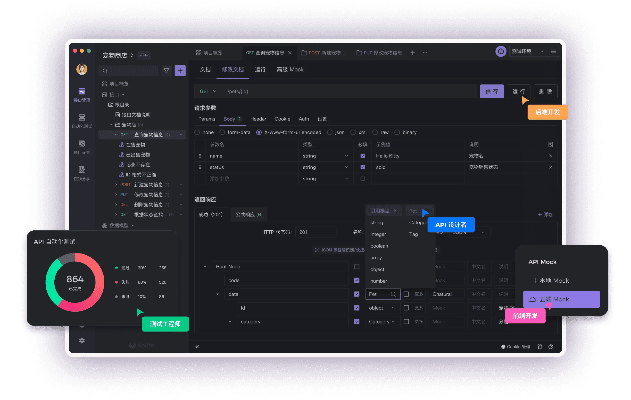Image resolution: width=631 pixels, height=400 pixels.
Task: Click the third sidebar icon below automated testing
Action: [82, 144]
